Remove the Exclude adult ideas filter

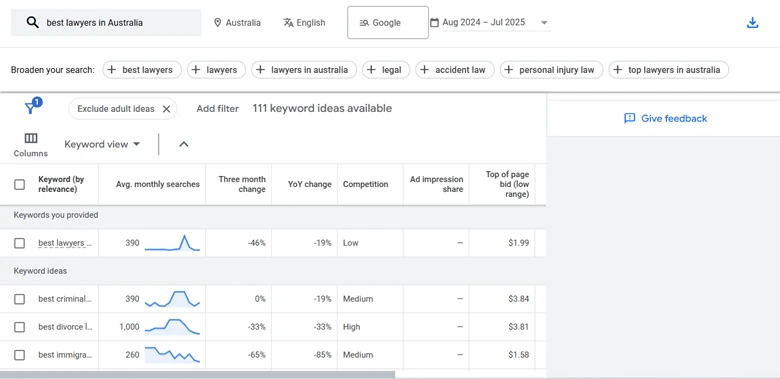click(x=167, y=109)
